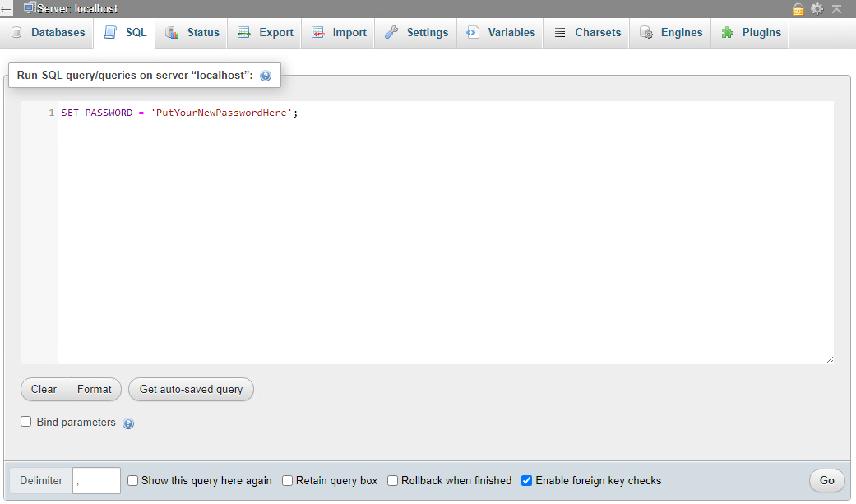The height and width of the screenshot is (504, 856).
Task: Open page settings gear icon
Action: click(x=817, y=8)
